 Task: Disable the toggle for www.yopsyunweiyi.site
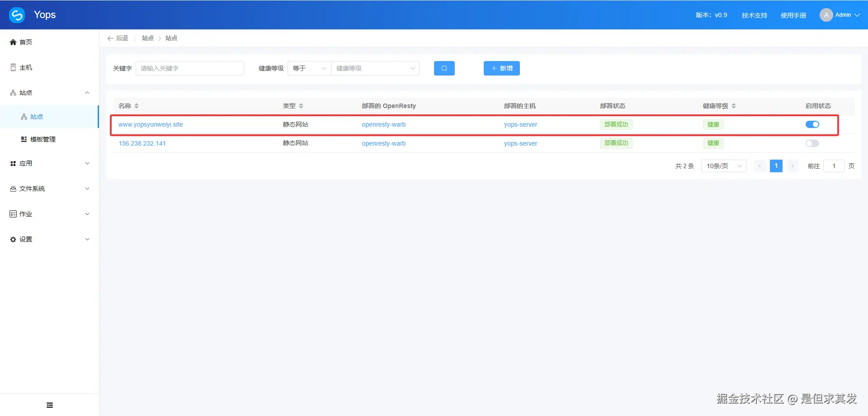click(x=812, y=124)
